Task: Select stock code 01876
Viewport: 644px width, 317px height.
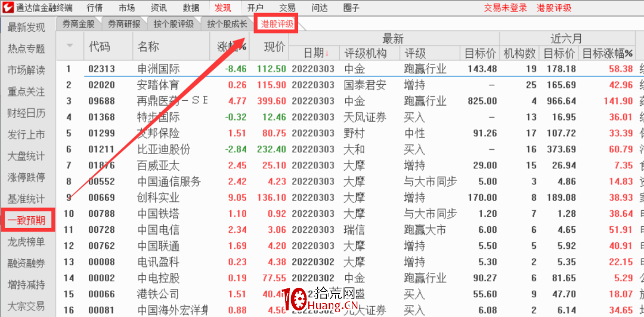Action: (x=101, y=165)
